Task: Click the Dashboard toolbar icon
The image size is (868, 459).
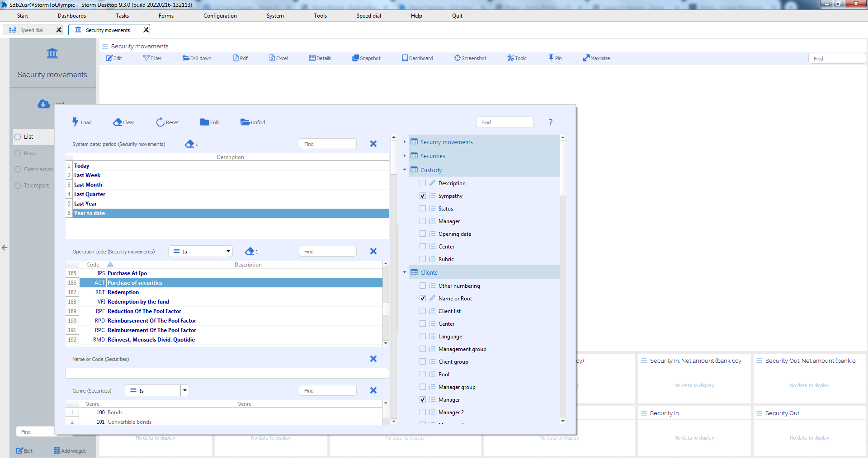Action: click(x=405, y=58)
